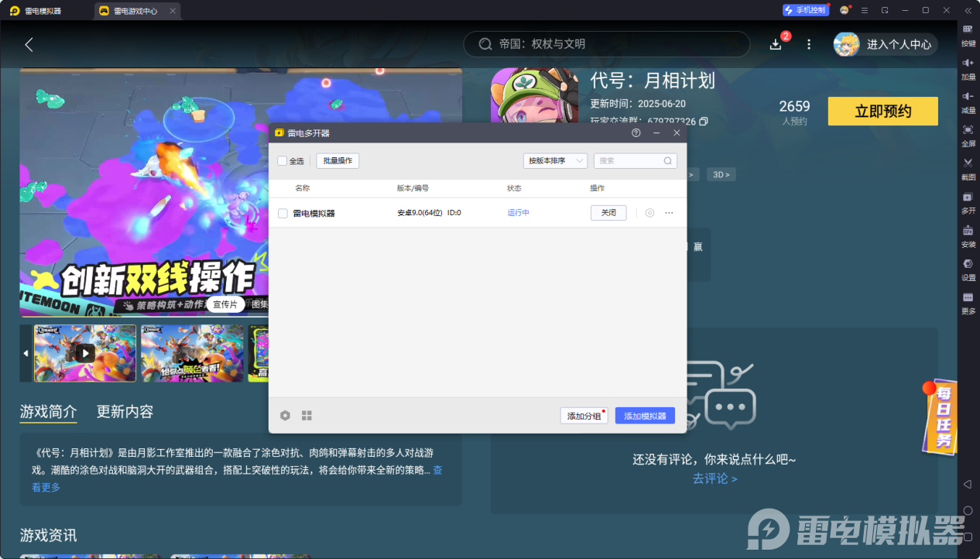
Task: Toggle 全屏 fullscreen in sidebar
Action: coord(968,135)
